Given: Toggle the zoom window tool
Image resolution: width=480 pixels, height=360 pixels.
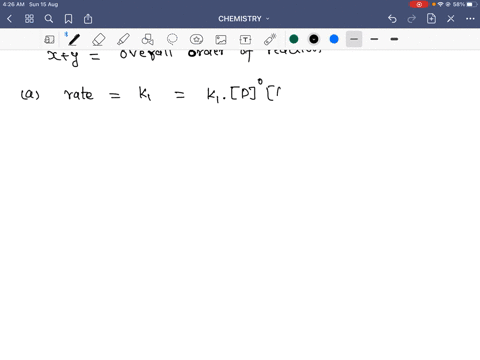Looking at the screenshot, I should point(49,39).
